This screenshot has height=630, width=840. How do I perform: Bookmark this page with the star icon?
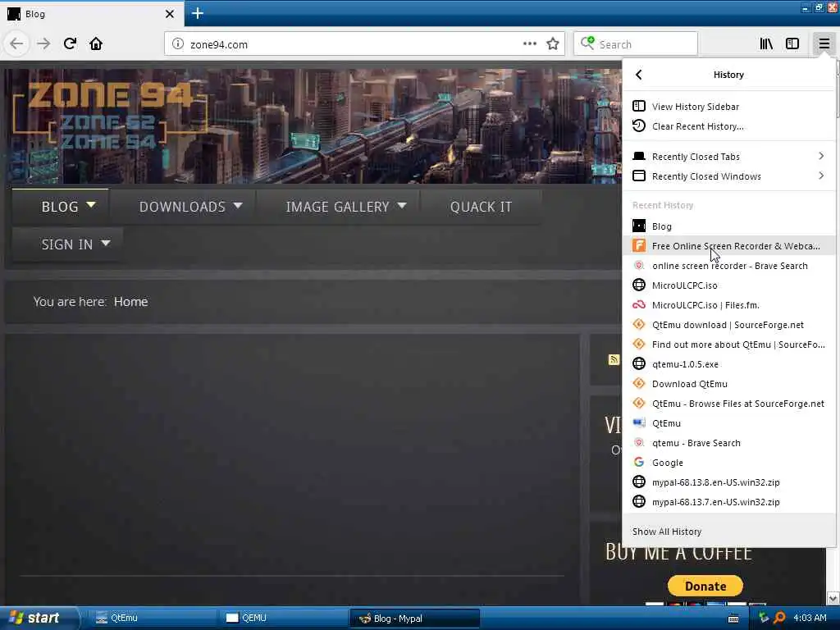click(x=553, y=44)
